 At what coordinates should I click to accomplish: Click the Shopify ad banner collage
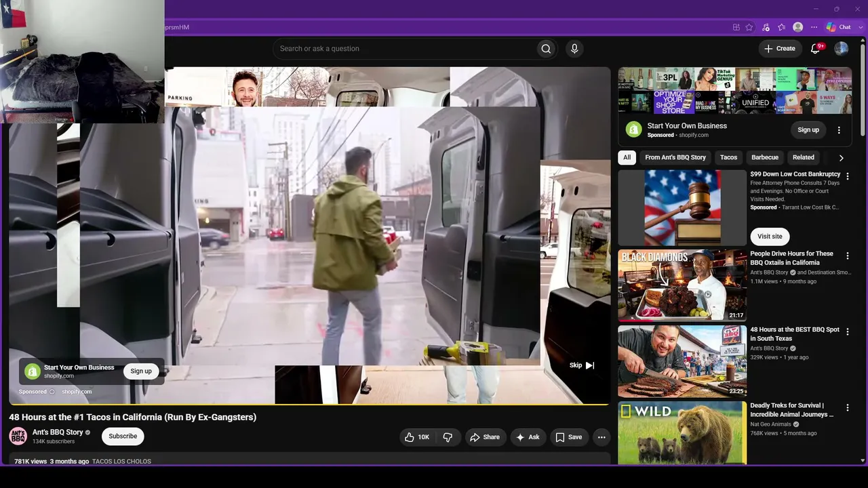coord(735,91)
